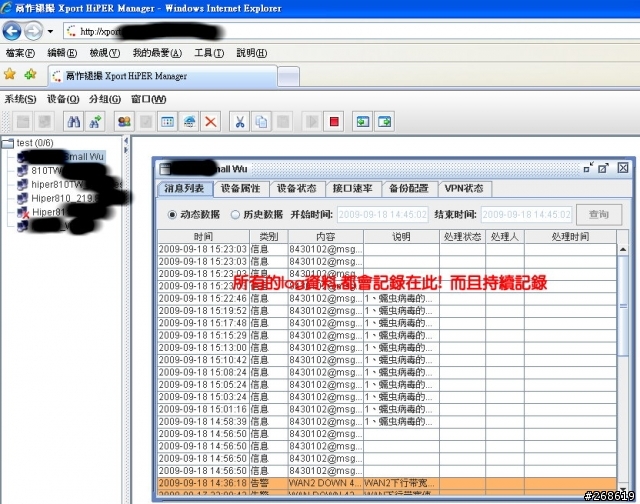Open the 分组(G) application menu
Viewport: 640px width, 504px height.
(105, 99)
